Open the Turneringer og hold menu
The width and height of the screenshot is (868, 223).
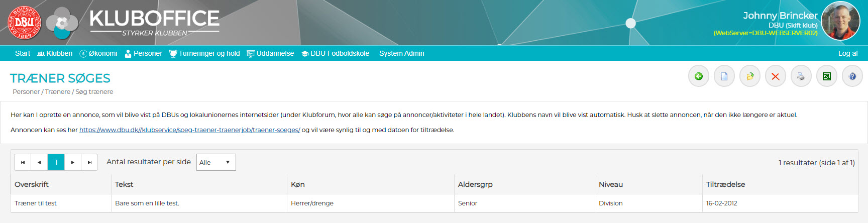point(204,53)
